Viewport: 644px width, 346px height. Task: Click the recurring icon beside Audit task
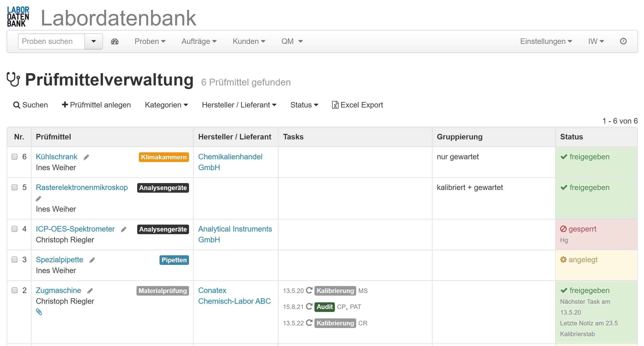pos(309,306)
